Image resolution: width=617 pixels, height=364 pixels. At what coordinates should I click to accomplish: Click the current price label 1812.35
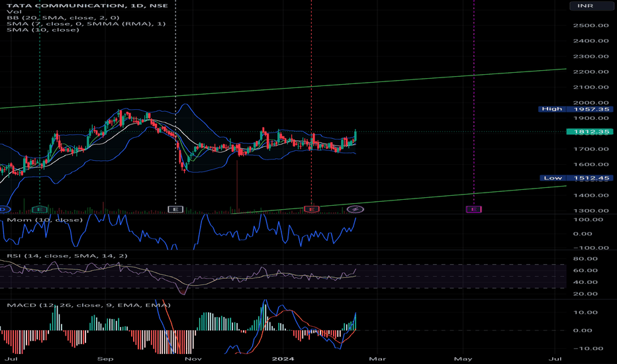589,132
